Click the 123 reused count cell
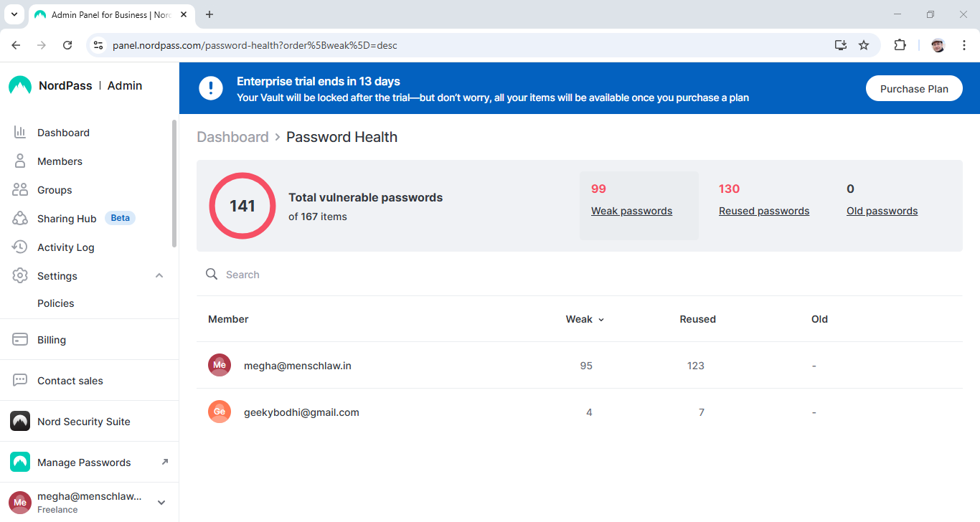The height and width of the screenshot is (522, 980). coord(695,366)
